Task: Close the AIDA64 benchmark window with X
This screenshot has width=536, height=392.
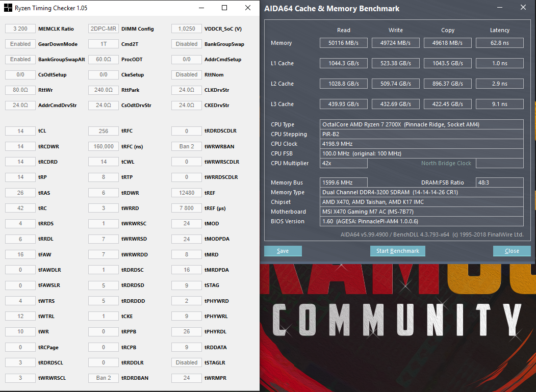Action: pyautogui.click(x=523, y=7)
